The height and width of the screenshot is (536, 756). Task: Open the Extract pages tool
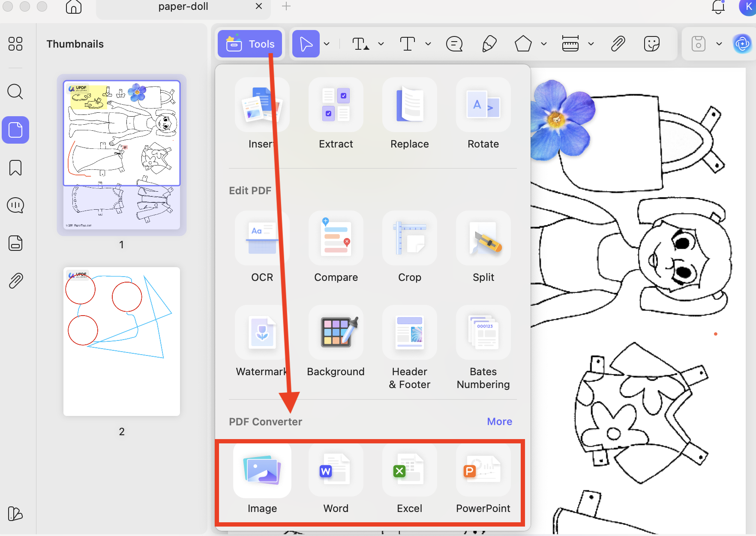point(336,114)
